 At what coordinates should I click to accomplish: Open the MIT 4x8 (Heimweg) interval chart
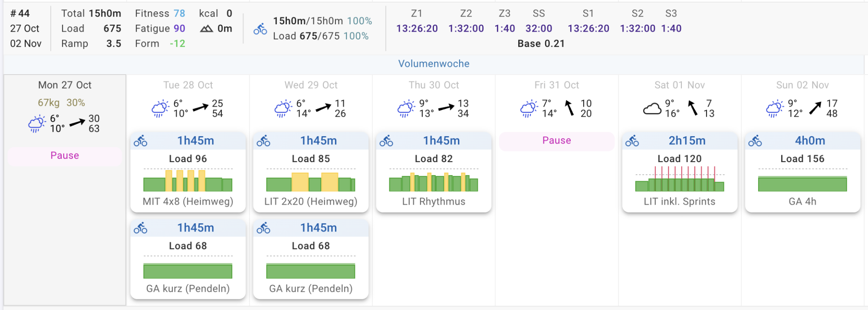pos(187,180)
